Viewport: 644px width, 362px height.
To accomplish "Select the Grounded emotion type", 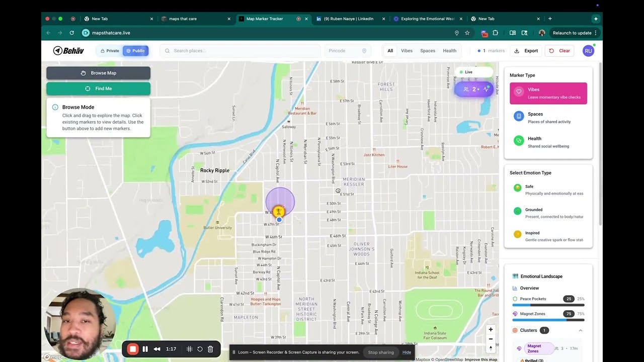I will [x=517, y=211].
